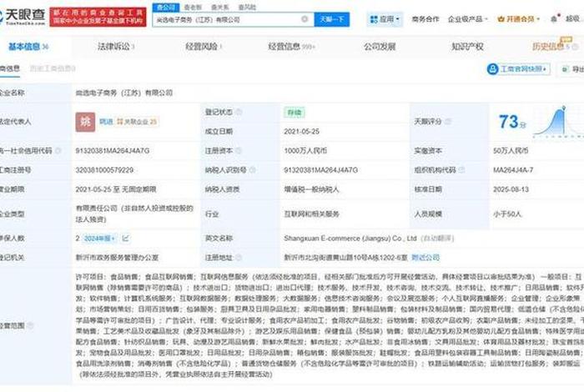
Task: Click the 50万人民币 paid-in capital value
Action: (x=511, y=150)
